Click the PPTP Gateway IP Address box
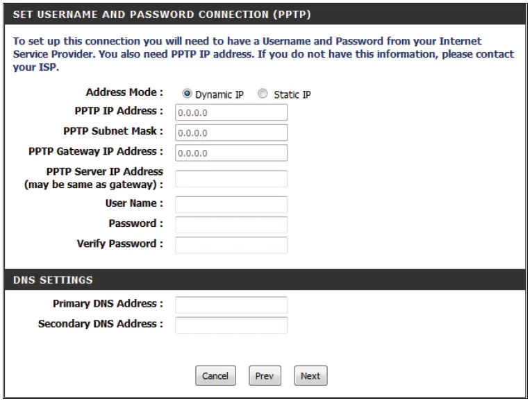532x401 pixels. (231, 153)
